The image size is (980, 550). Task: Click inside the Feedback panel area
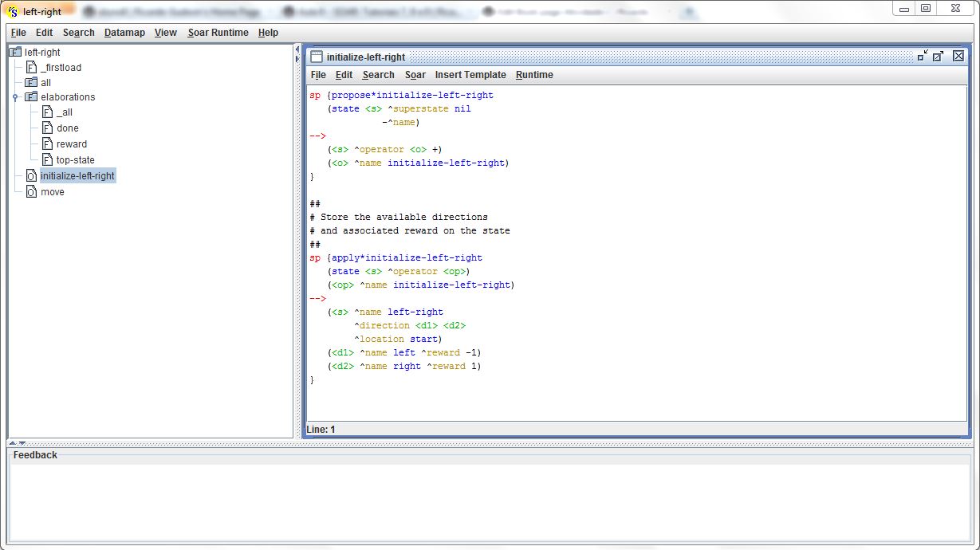[x=490, y=501]
